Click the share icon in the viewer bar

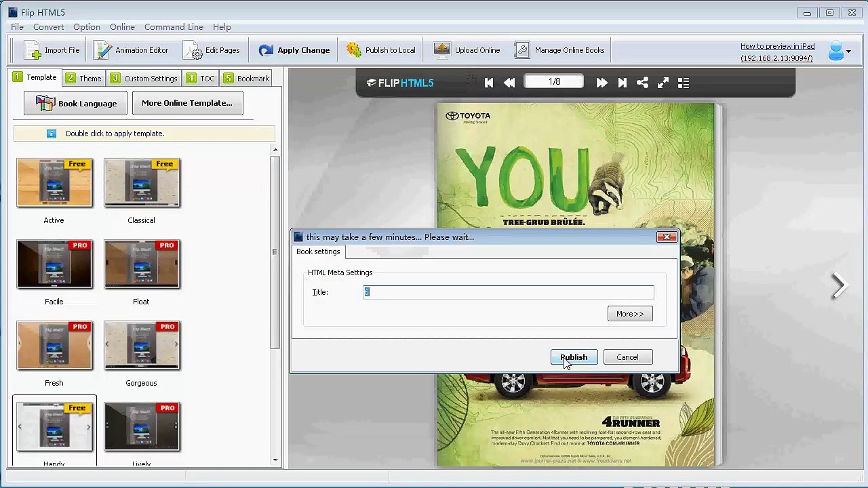(643, 83)
